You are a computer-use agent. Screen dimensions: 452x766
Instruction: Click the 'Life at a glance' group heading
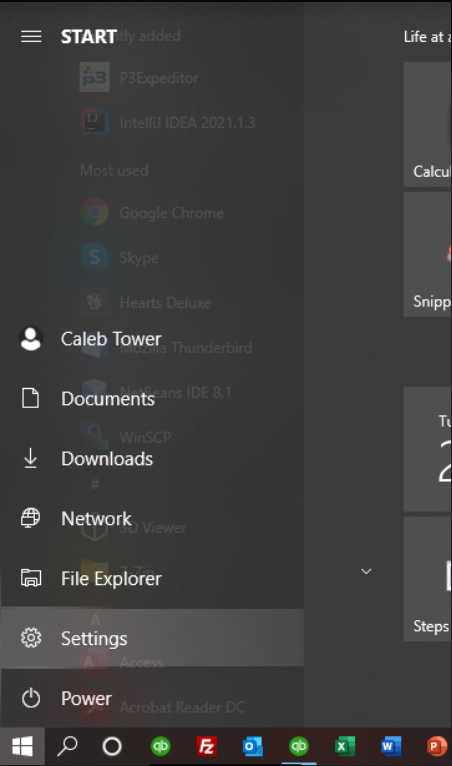point(428,37)
